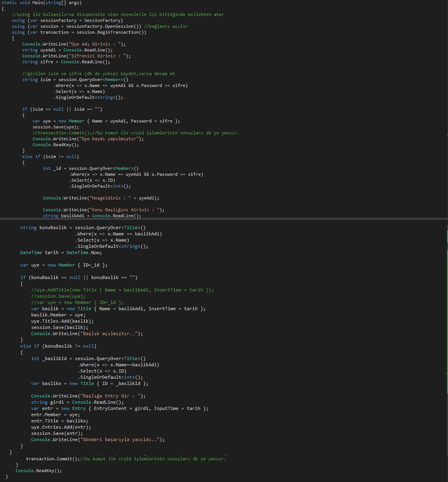Click the uye.Titles.Add(baslik) statement
448x482 pixels.
(x=62, y=321)
